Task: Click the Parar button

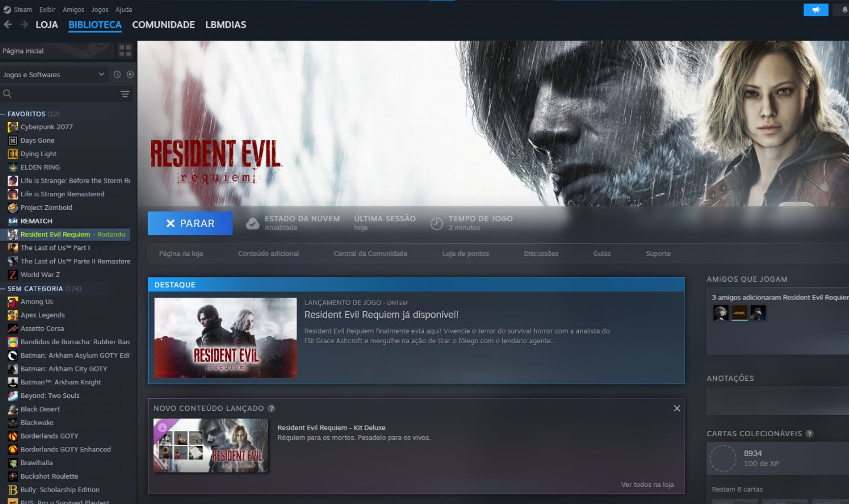Action: 190,223
